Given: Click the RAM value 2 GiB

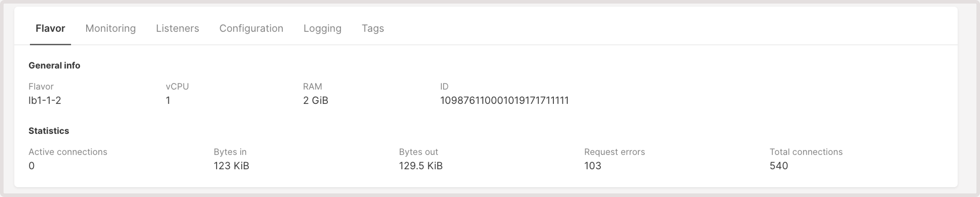Looking at the screenshot, I should [315, 101].
